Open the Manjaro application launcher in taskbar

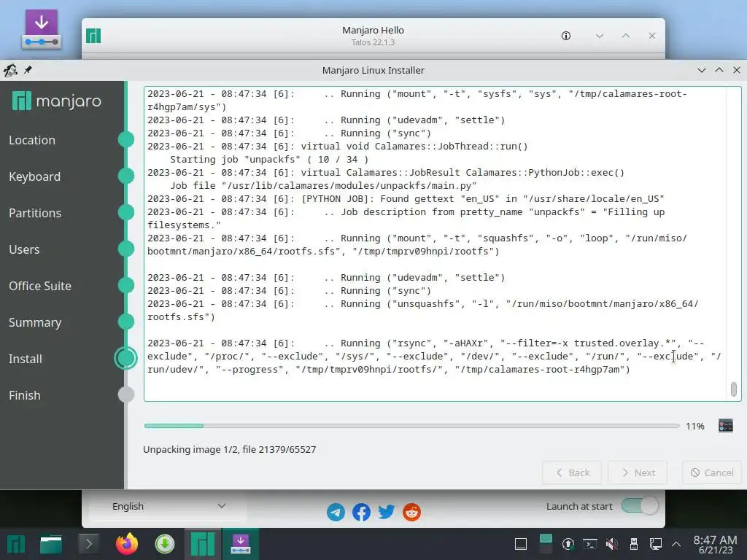click(x=16, y=544)
